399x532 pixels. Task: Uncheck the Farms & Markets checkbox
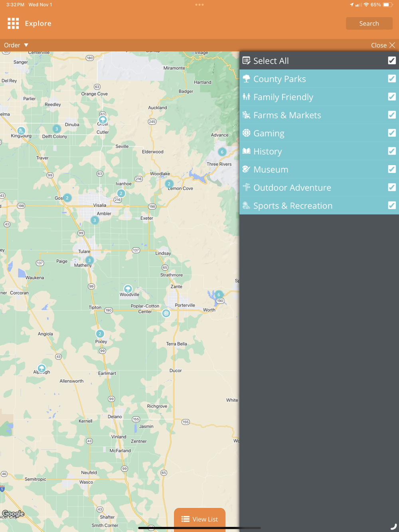click(392, 115)
